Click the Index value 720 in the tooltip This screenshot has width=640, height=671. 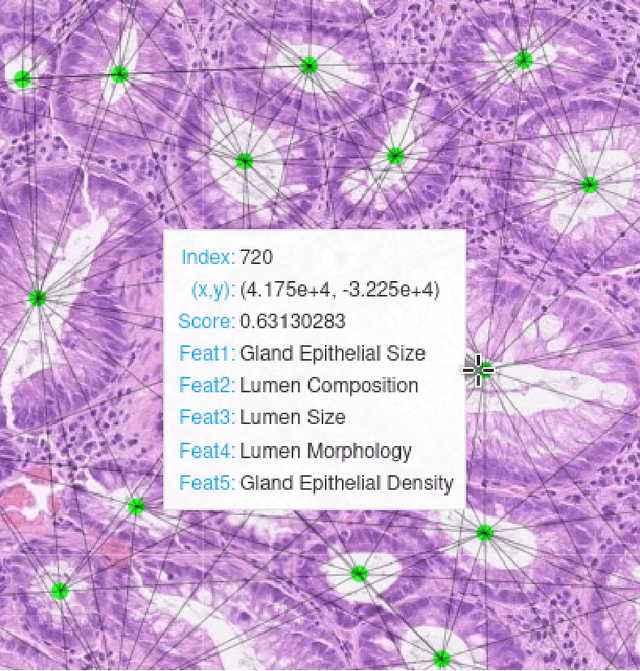click(x=257, y=257)
